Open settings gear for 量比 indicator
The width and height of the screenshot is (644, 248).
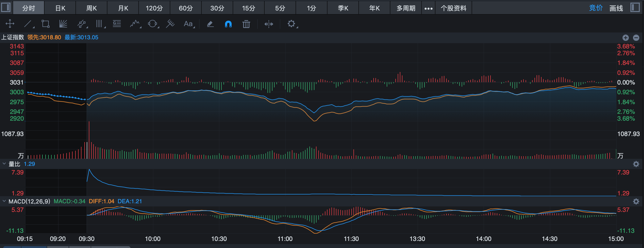point(636,164)
